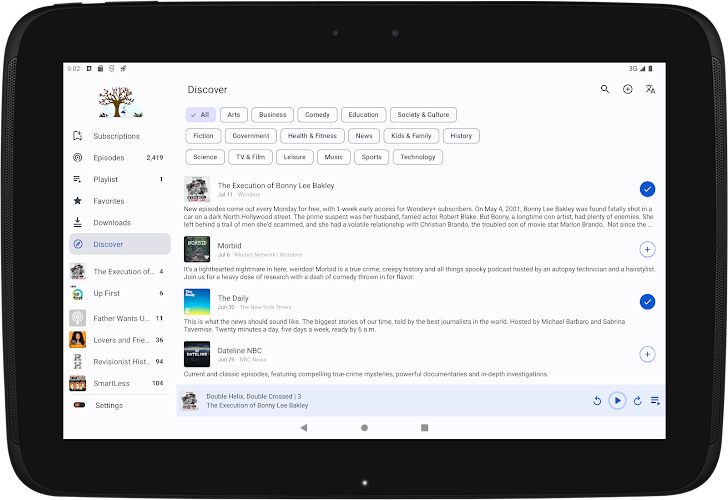This screenshot has height=500, width=728.
Task: Tap the Android back button
Action: [304, 428]
